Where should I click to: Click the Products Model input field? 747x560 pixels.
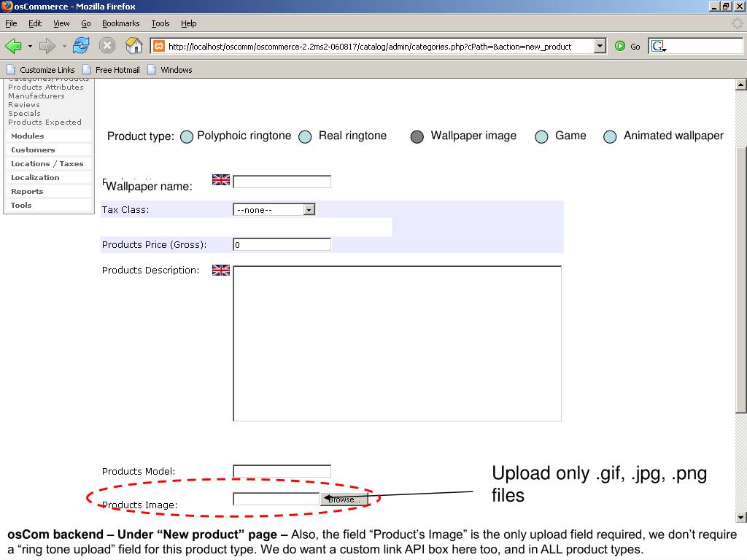(282, 471)
